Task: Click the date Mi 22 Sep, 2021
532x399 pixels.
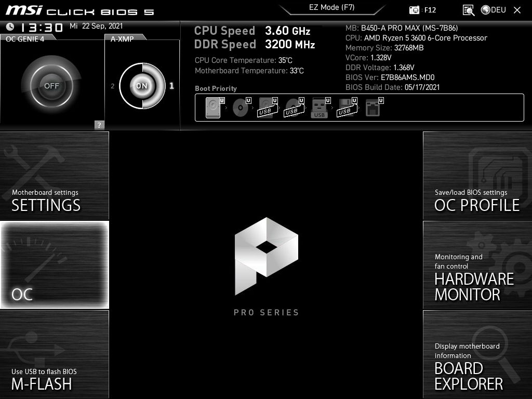Action: coord(96,26)
